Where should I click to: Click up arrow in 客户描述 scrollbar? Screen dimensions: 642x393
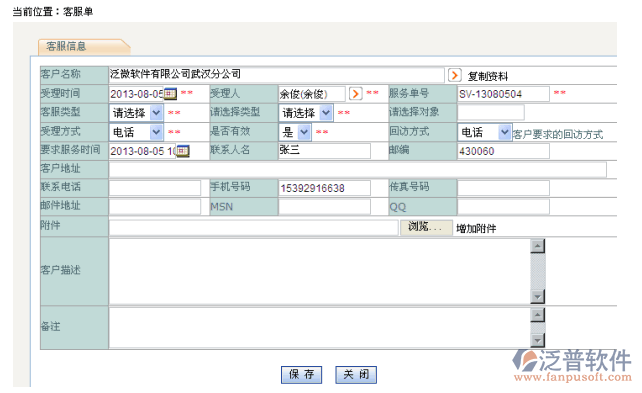[x=537, y=246]
